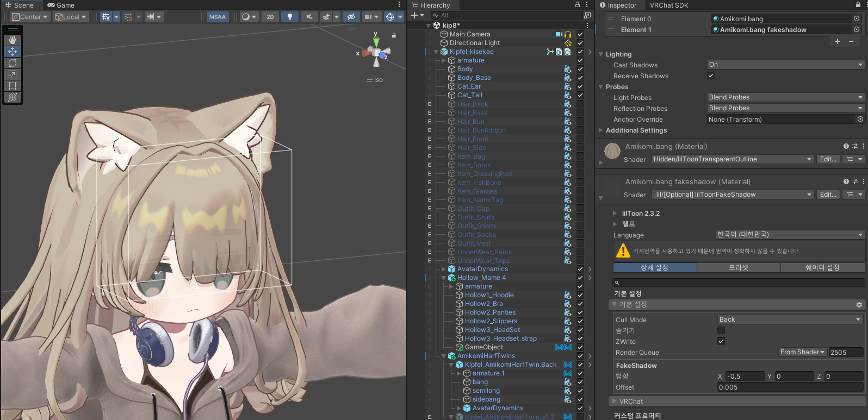Image resolution: width=868 pixels, height=420 pixels.
Task: Select the 쉐이더 설정 tab
Action: pos(823,267)
